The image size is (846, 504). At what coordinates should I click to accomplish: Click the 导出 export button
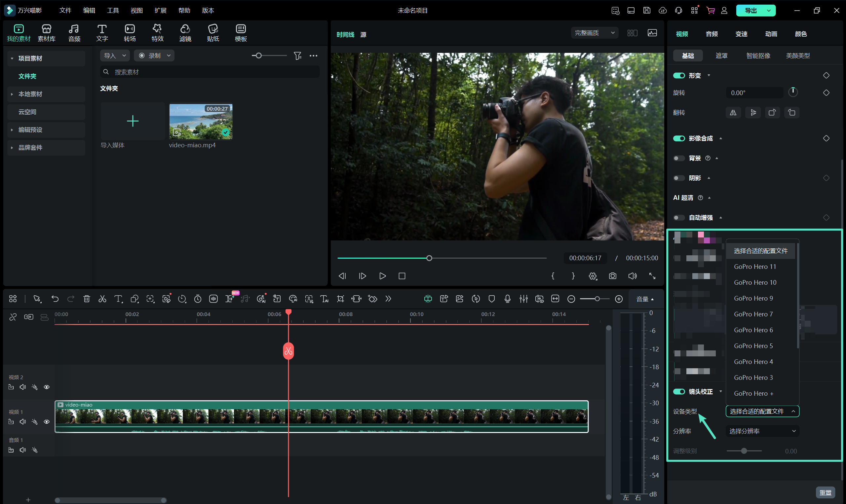(x=750, y=10)
